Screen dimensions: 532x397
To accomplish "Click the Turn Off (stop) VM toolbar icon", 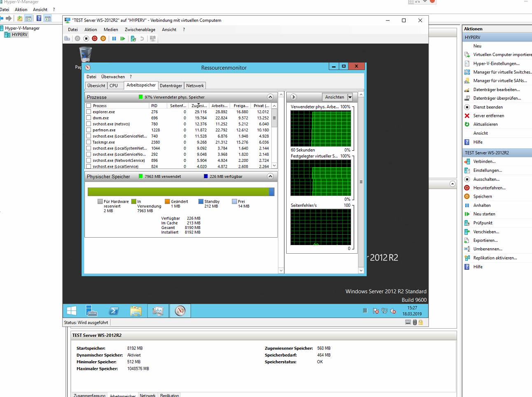I will click(x=86, y=39).
